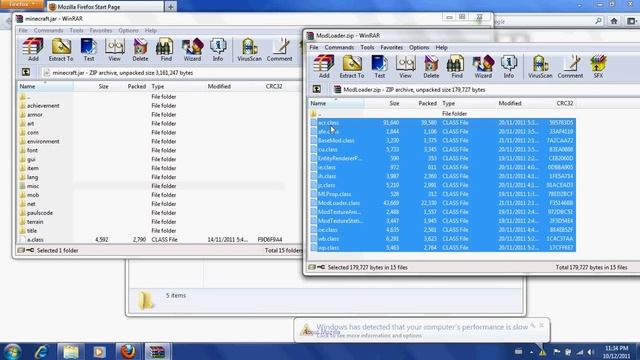640x360 pixels.
Task: Click Firefox icon on taskbar
Action: click(128, 352)
